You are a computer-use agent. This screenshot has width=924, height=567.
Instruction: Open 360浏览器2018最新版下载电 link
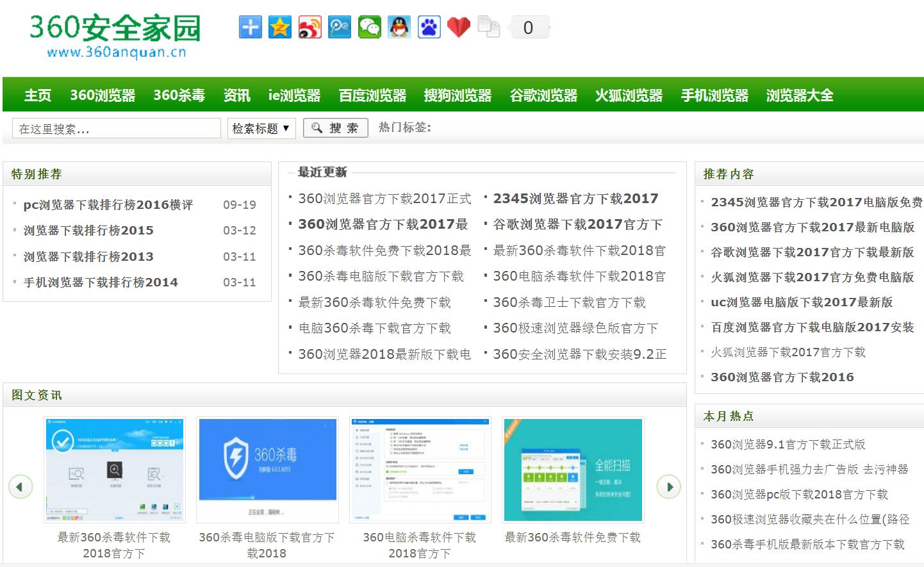[384, 354]
